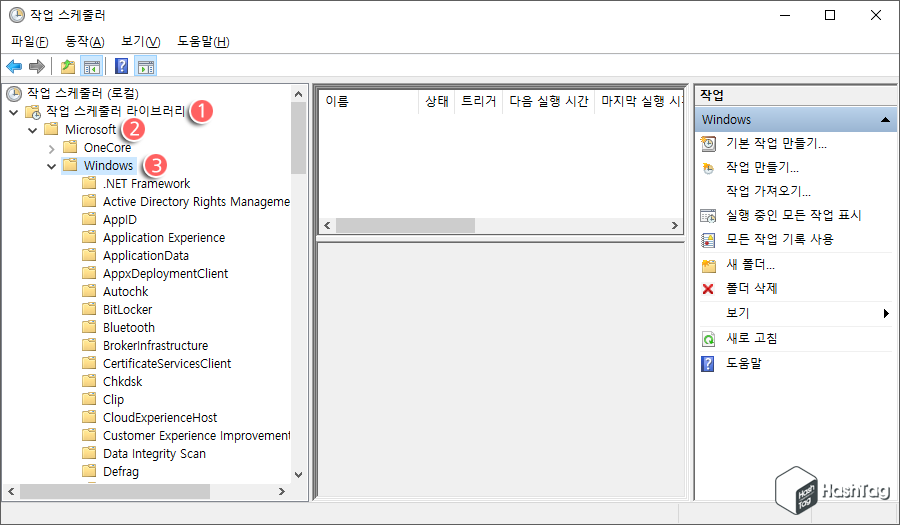Click the 작업 만들기 icon
This screenshot has width=900, height=525.
point(708,168)
